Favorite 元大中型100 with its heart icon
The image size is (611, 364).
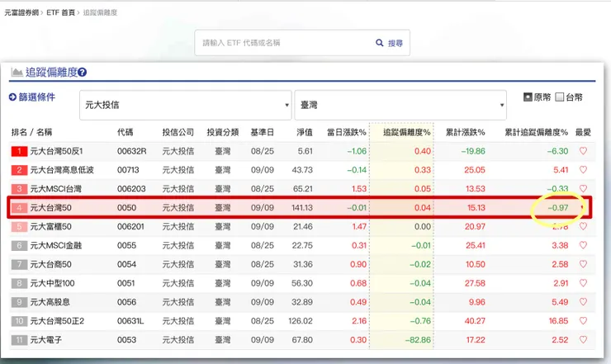point(583,283)
